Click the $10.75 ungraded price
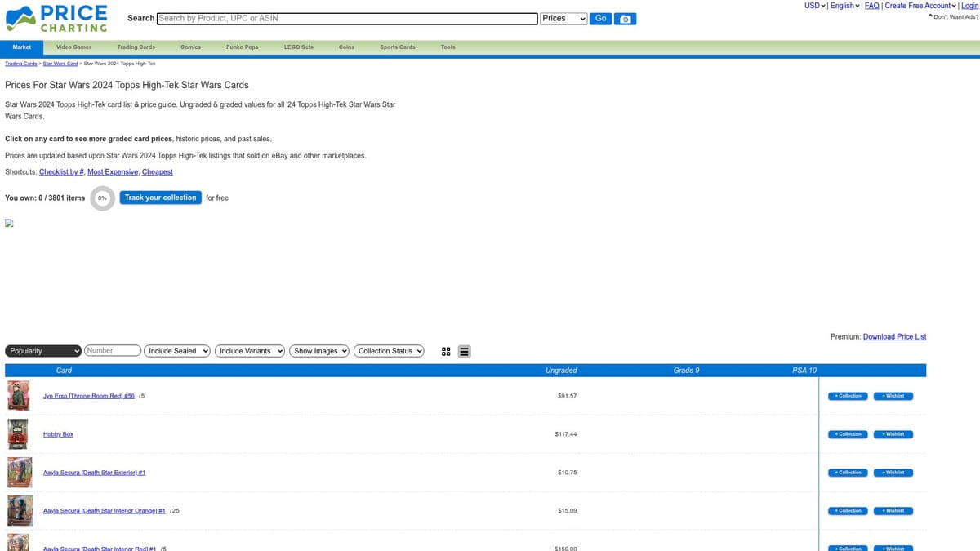Image resolution: width=980 pixels, height=551 pixels. point(568,473)
